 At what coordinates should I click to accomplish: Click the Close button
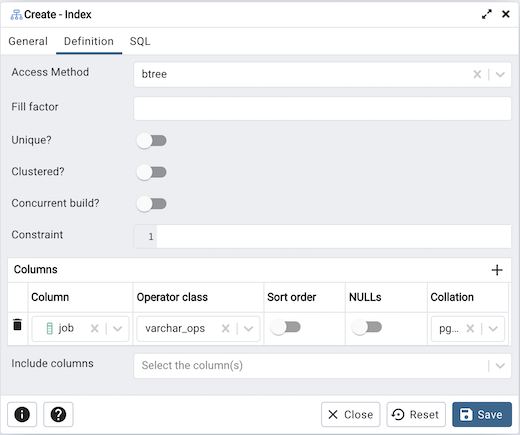(350, 415)
